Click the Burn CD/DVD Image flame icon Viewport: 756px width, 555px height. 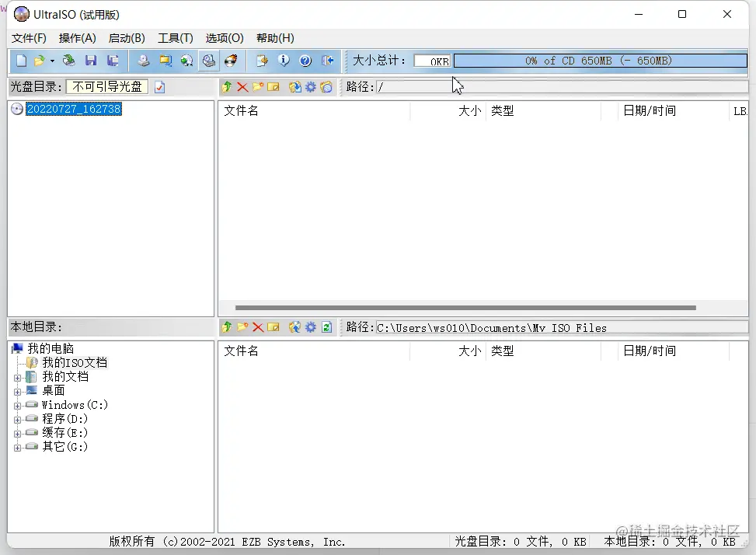tap(231, 61)
